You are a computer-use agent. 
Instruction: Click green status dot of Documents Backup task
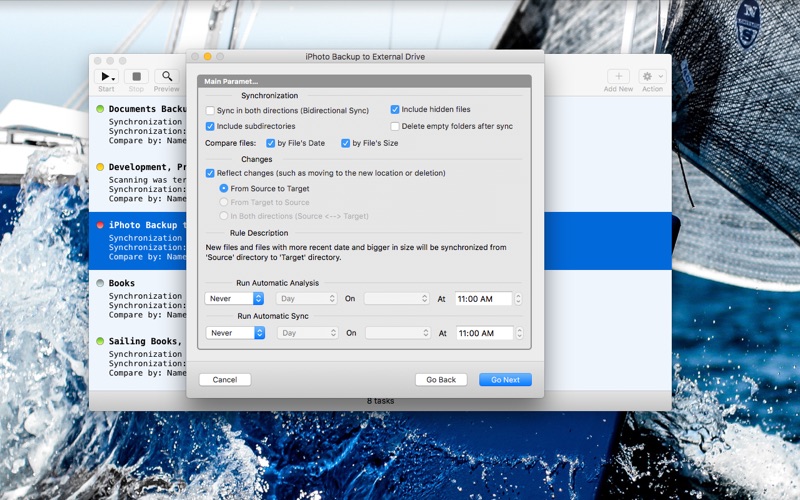pos(100,109)
